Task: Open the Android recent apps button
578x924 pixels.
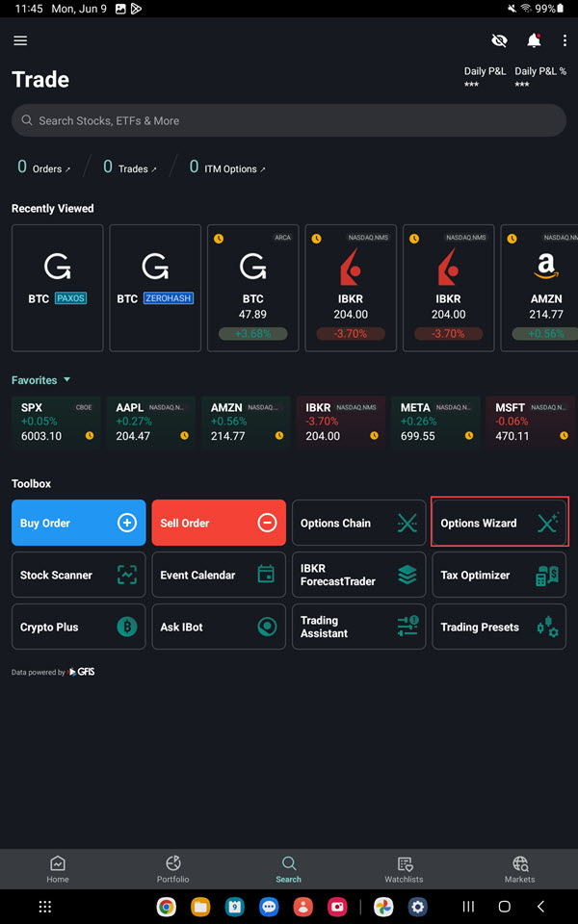Action: [x=468, y=907]
